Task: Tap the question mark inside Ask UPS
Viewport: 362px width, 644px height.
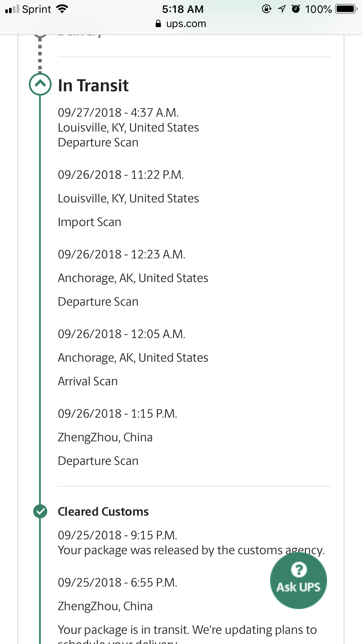Action: (299, 569)
